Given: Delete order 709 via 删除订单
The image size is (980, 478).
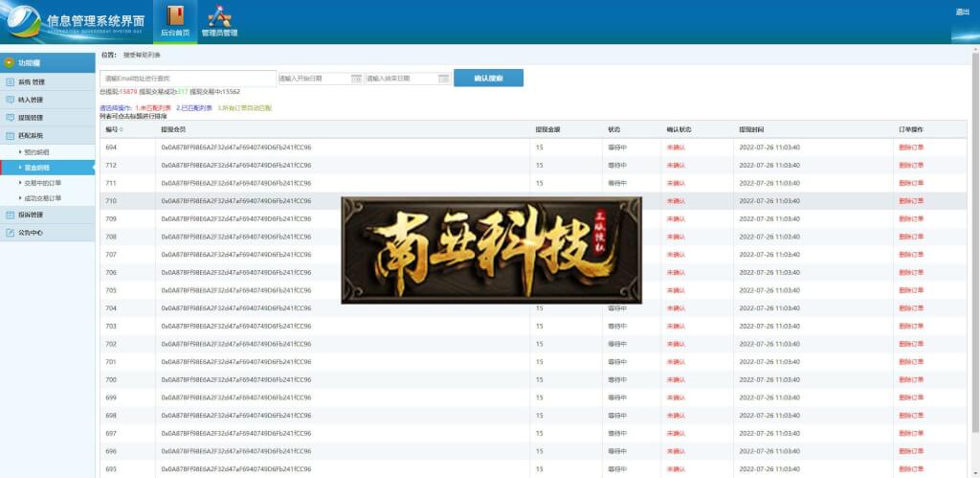Looking at the screenshot, I should coord(911,219).
